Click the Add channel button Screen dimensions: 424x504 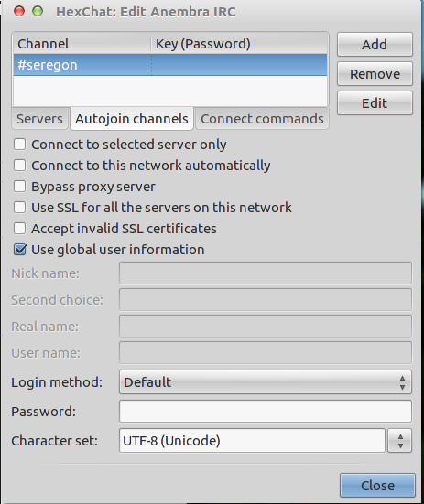(x=375, y=44)
